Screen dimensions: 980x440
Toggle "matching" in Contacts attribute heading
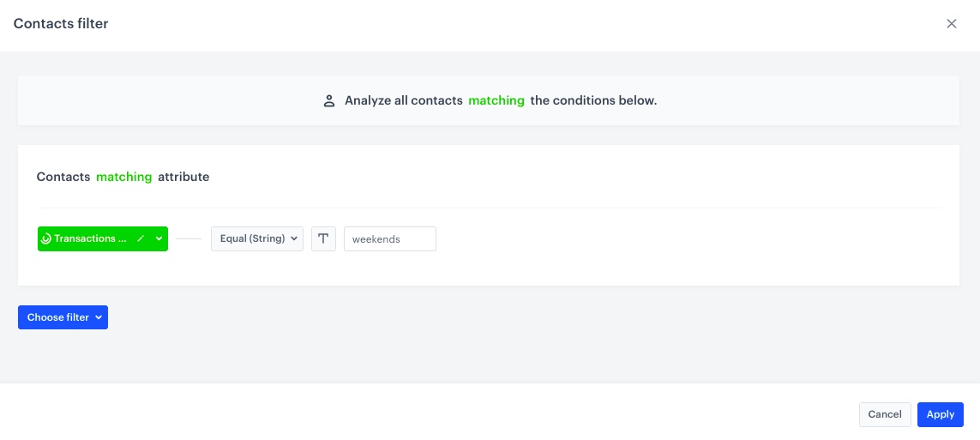[123, 177]
